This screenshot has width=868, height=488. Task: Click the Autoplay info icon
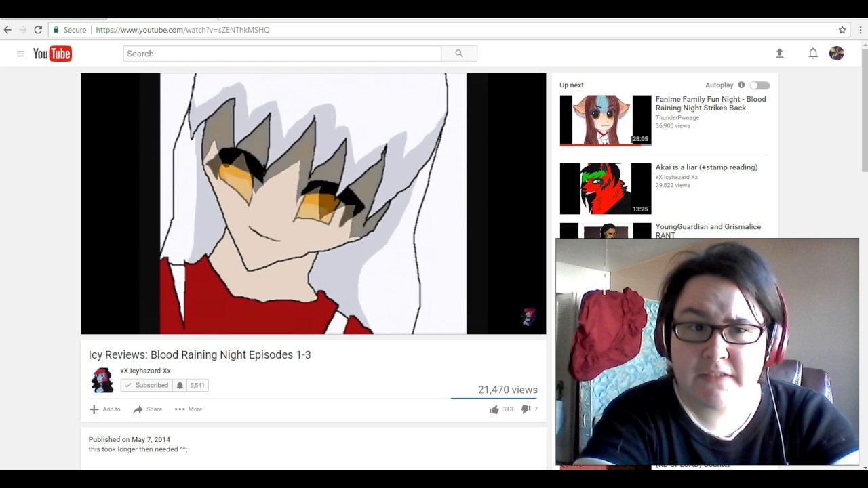(741, 85)
